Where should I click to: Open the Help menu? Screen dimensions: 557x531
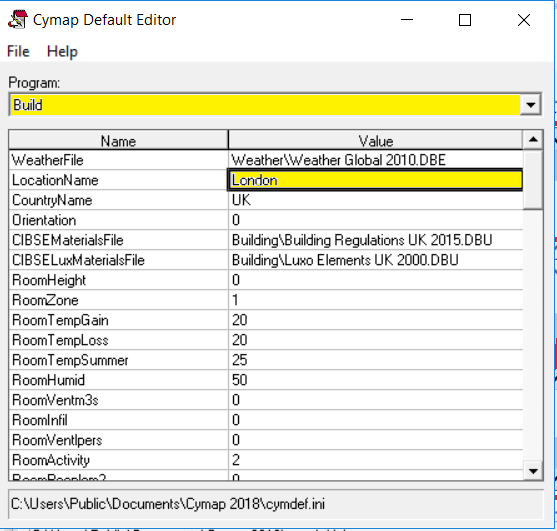click(62, 52)
